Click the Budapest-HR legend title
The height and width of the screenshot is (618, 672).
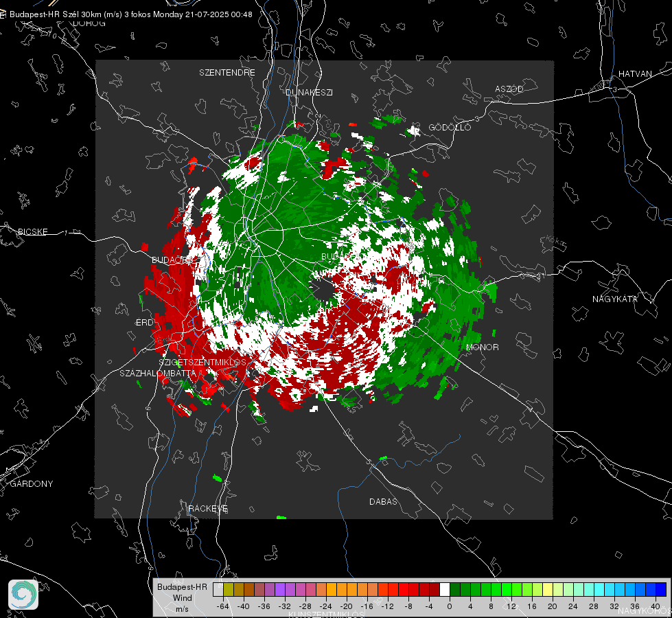[x=182, y=586]
